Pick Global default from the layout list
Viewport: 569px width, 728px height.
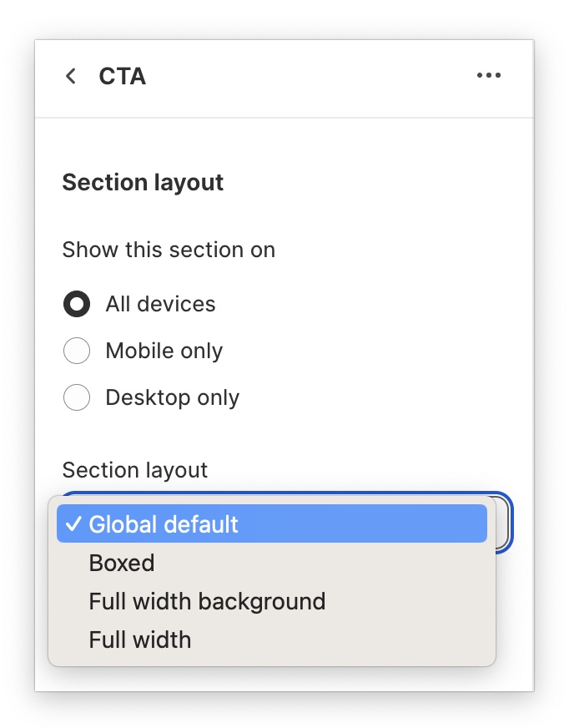[x=164, y=524]
